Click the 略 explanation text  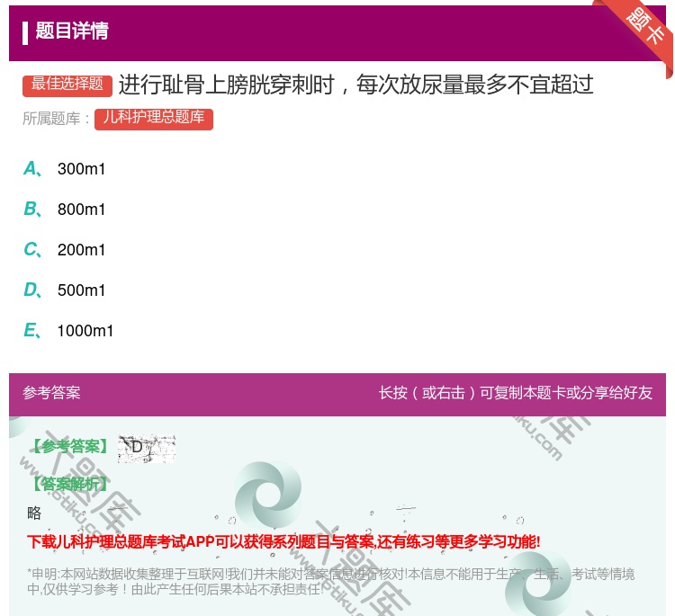click(x=34, y=513)
